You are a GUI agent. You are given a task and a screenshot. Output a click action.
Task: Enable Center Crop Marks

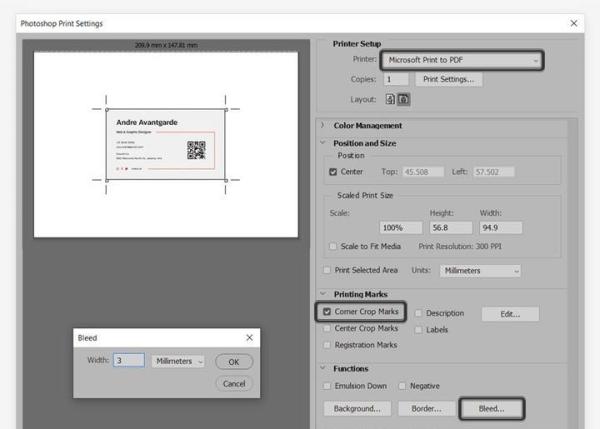(x=327, y=328)
